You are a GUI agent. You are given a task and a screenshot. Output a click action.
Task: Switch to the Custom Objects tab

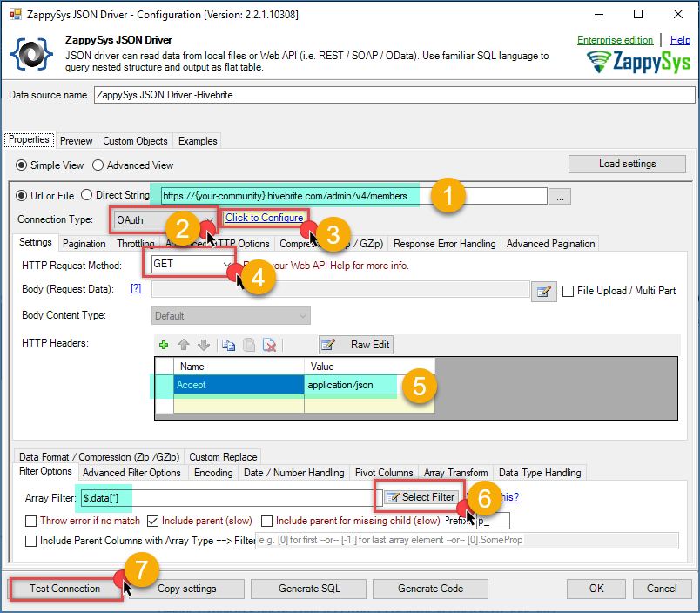click(135, 141)
